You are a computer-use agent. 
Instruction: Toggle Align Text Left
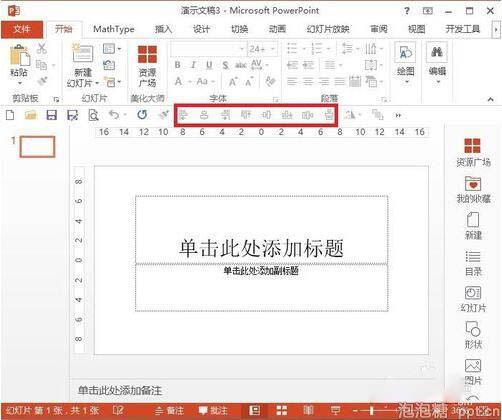(x=292, y=81)
